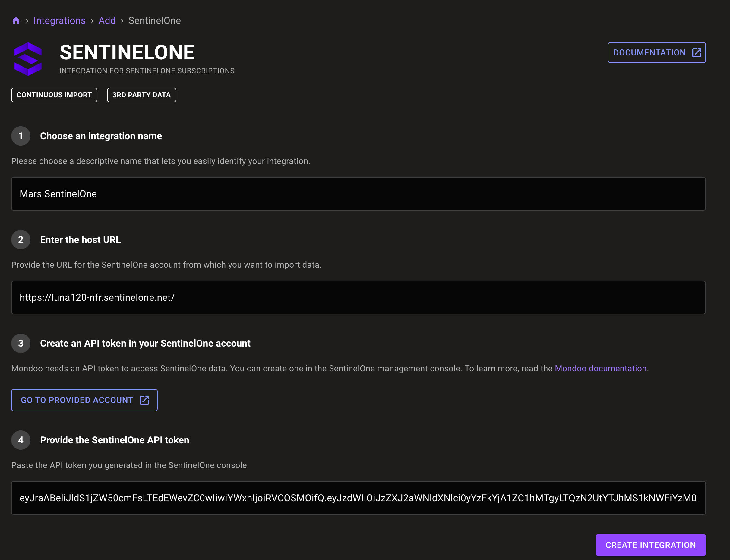
Task: Click the external link icon beside Go To Provided Account
Action: [144, 400]
